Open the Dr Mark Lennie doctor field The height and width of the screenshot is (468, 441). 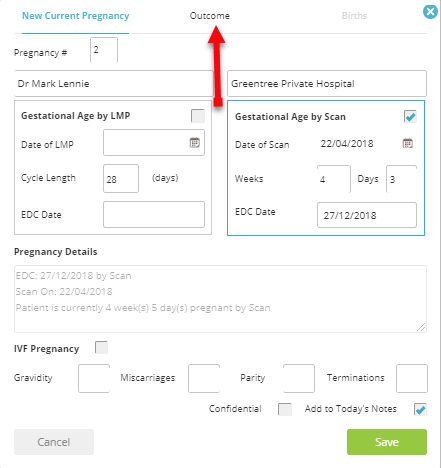coord(114,84)
